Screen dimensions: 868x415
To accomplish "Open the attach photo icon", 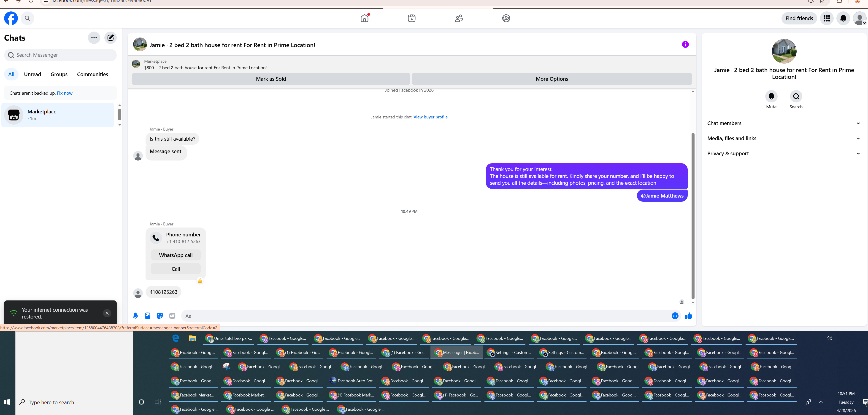I will (148, 316).
